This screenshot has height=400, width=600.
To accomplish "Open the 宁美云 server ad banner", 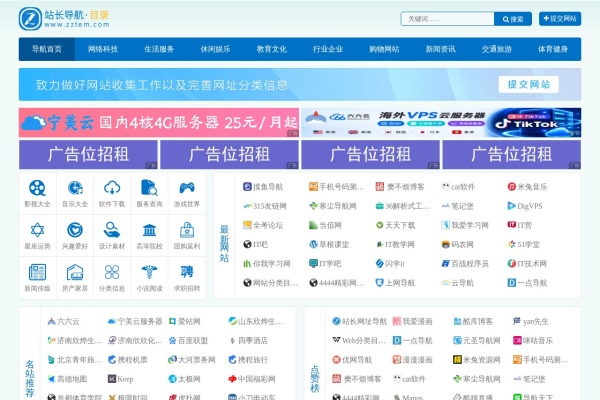I will (x=159, y=122).
